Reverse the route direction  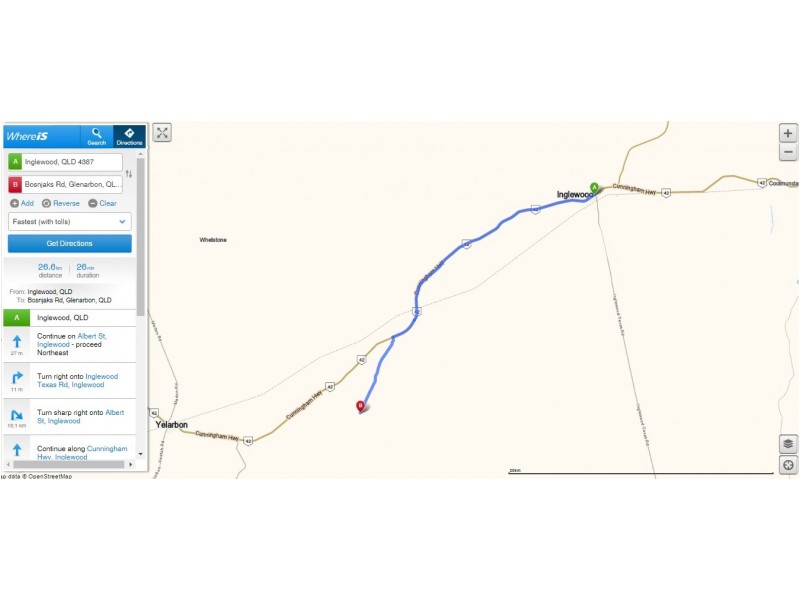click(61, 203)
